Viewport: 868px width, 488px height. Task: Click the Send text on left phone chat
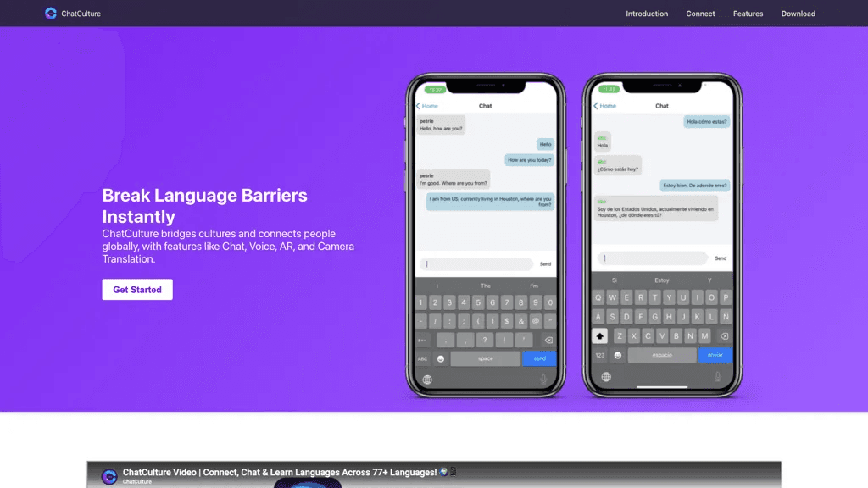(545, 264)
